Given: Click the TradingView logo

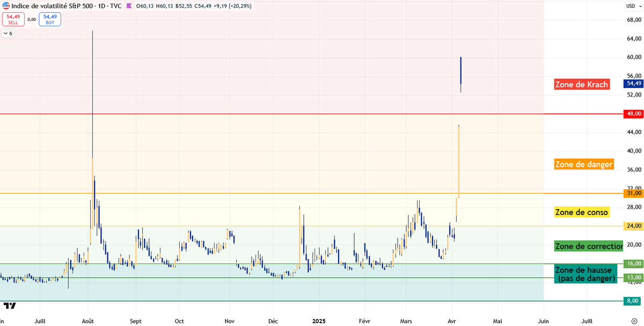Looking at the screenshot, I should (x=10, y=306).
